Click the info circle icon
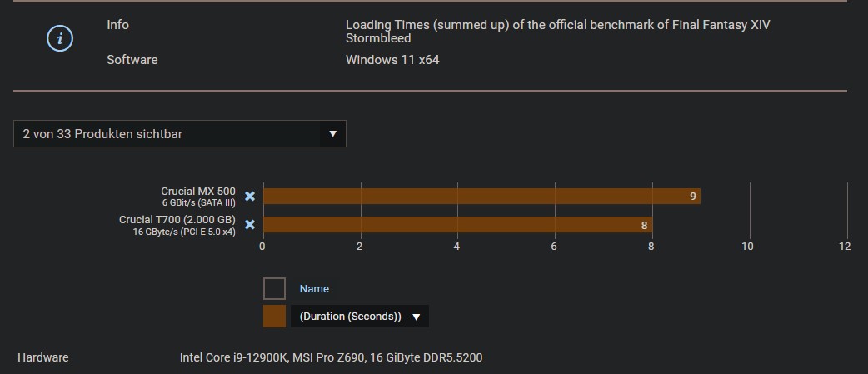The width and height of the screenshot is (868, 374). [60, 38]
